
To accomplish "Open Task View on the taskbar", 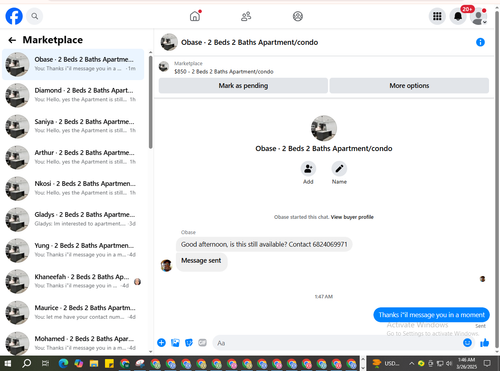I will point(45,363).
